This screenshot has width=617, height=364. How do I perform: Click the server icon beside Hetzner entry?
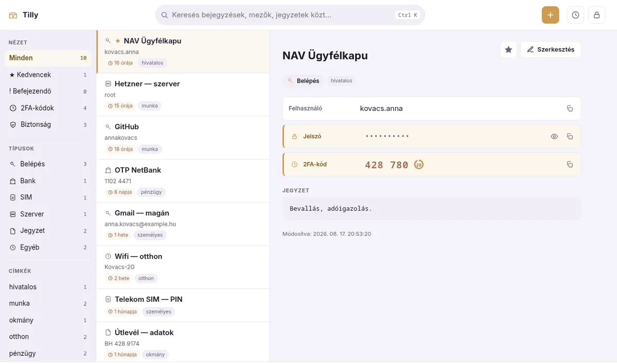108,83
